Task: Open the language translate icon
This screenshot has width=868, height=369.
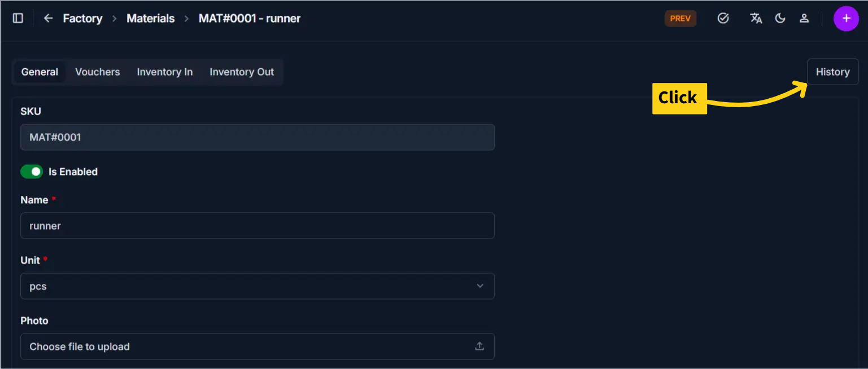Action: (x=756, y=19)
